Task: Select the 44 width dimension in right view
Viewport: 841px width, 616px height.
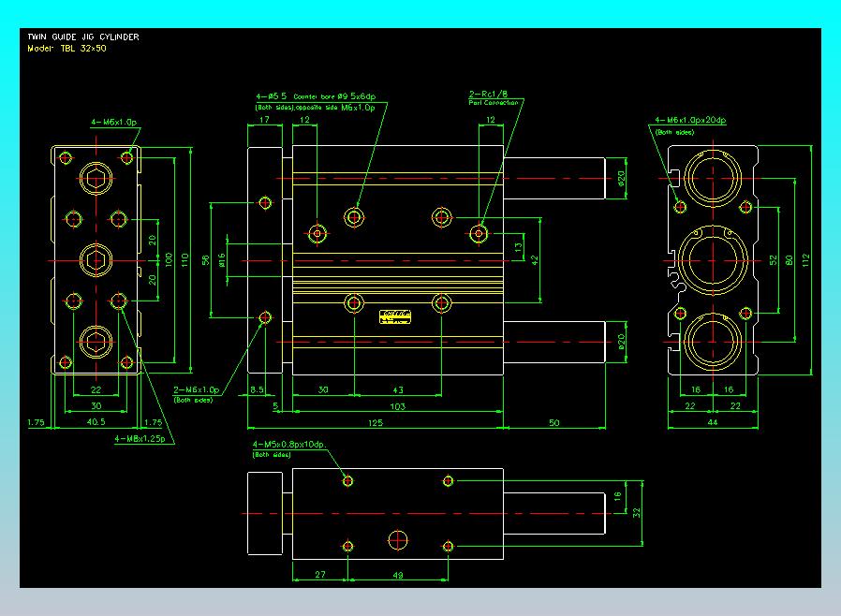Action: click(712, 424)
